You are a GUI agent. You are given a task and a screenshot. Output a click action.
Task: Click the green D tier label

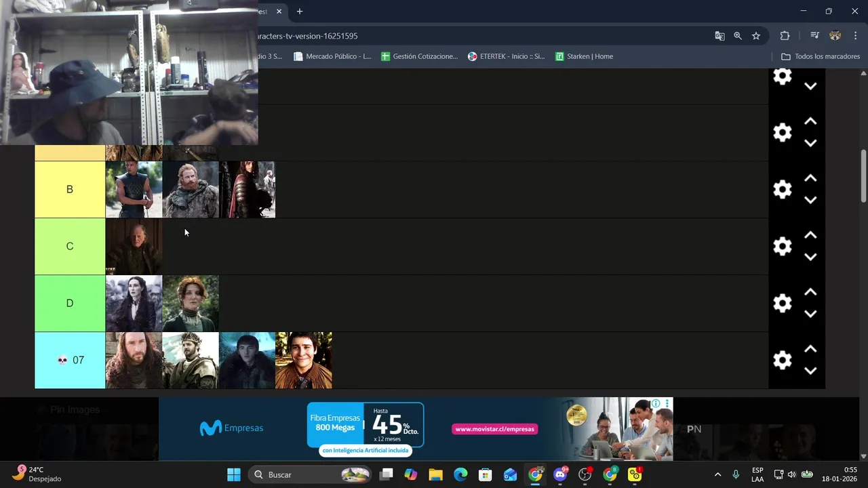[70, 303]
